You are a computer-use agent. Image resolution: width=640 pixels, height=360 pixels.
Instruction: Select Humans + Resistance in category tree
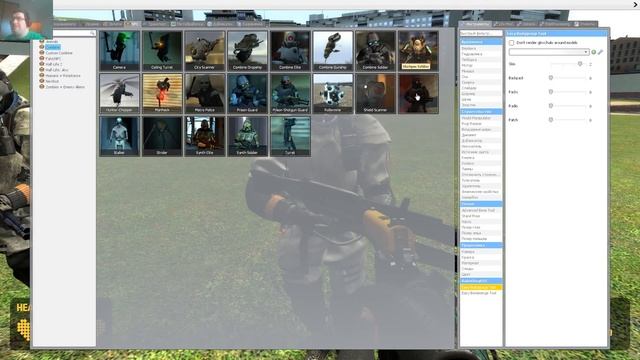click(x=63, y=76)
